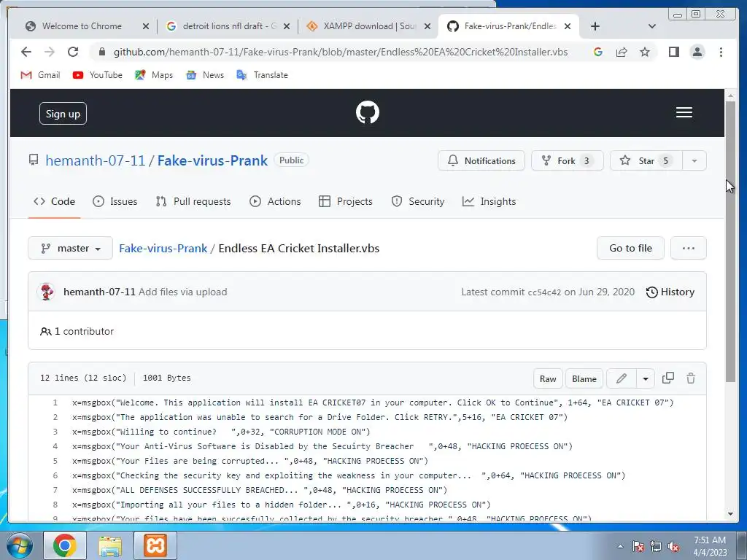Click the Sign up button
Screen dimensions: 747x560
pos(63,113)
